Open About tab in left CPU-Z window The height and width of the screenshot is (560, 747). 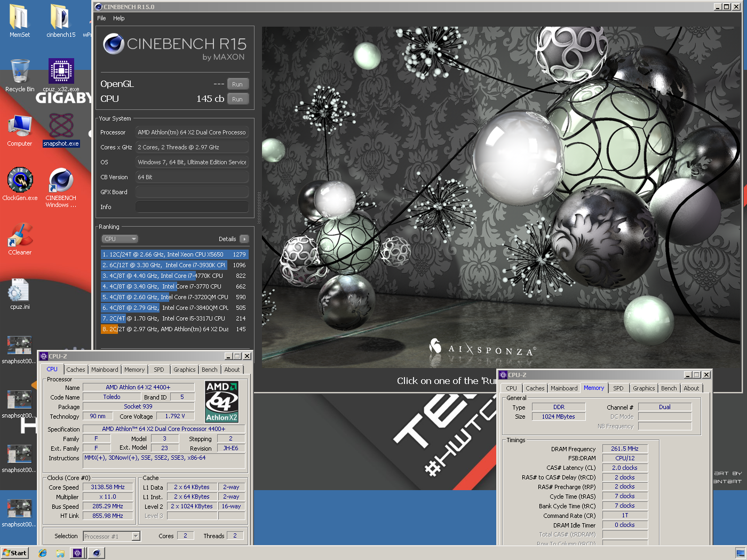[232, 370]
